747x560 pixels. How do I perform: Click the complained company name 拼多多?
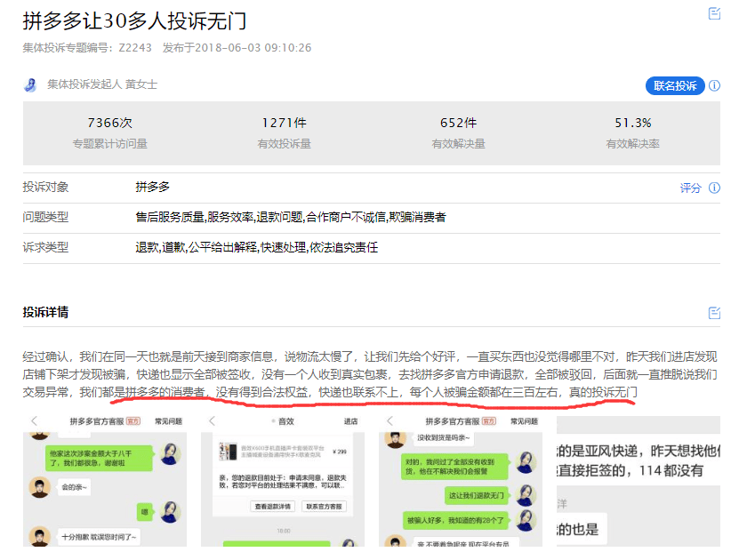pos(152,187)
